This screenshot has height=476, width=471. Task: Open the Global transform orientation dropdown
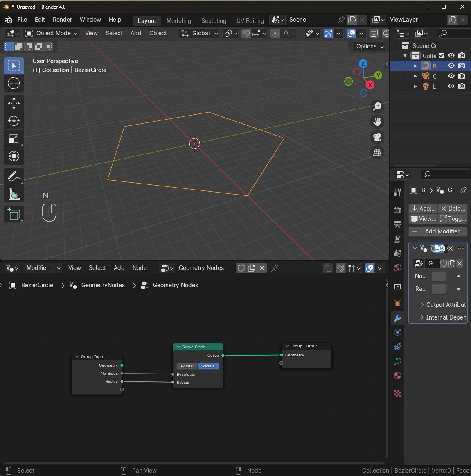tap(200, 33)
